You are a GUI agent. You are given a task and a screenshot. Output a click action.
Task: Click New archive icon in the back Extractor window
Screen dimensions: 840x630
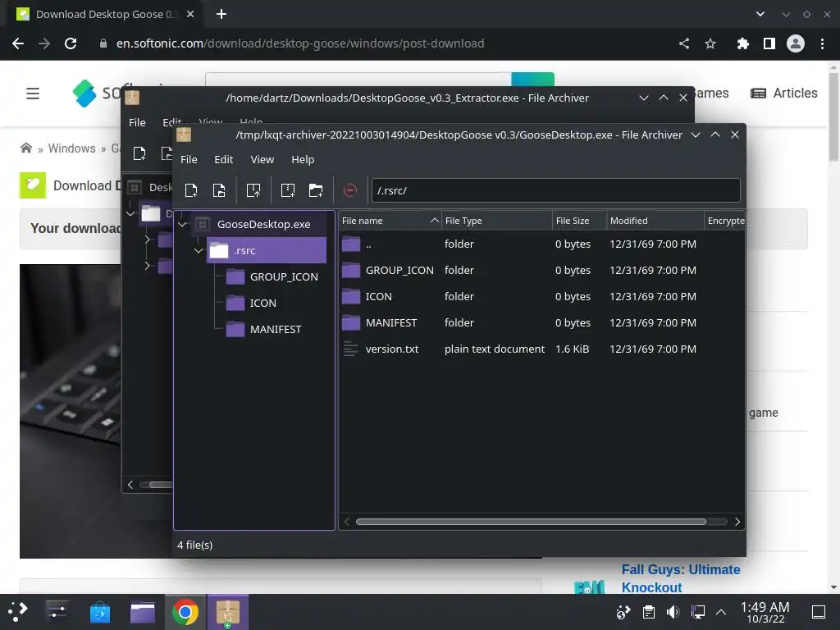pos(139,153)
